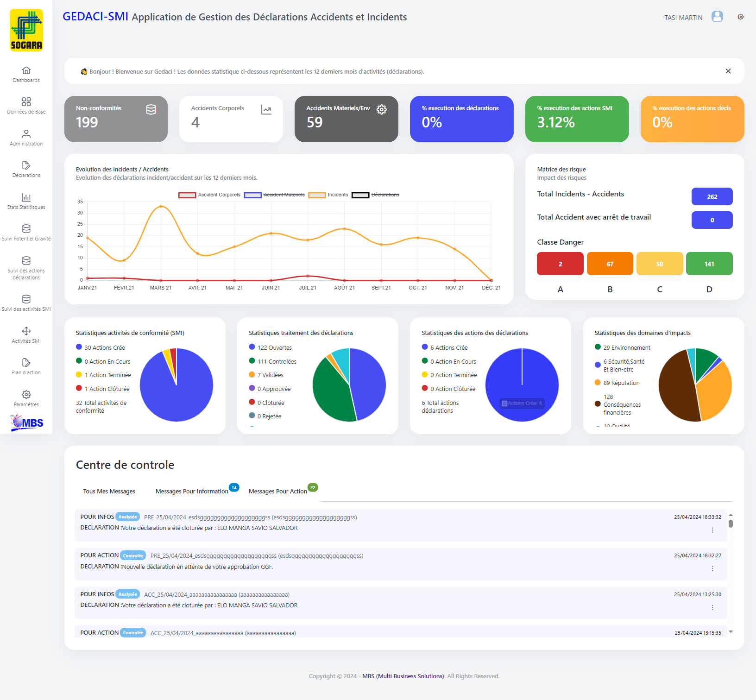
Task: Open options menu for 13:25:30 message
Action: pyautogui.click(x=712, y=607)
